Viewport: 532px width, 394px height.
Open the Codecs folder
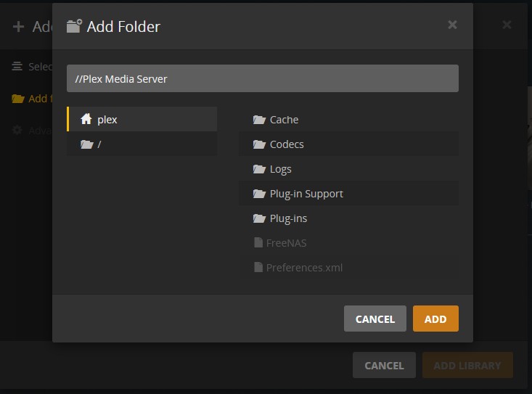tap(349, 144)
